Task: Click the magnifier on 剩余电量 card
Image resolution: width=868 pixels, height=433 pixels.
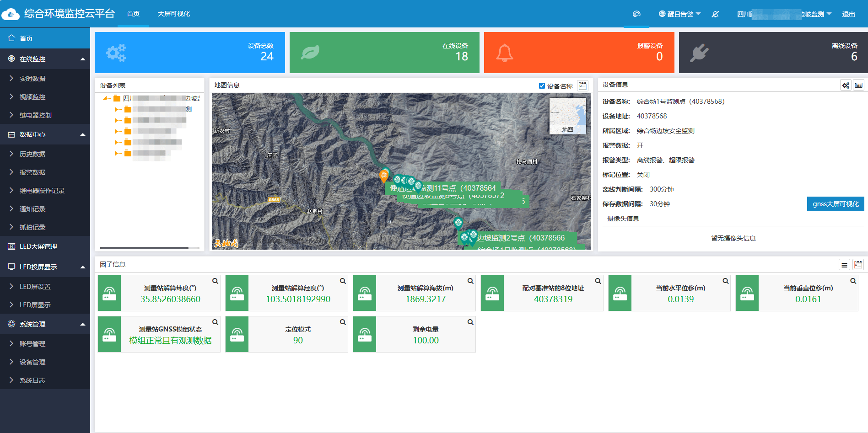Action: [x=470, y=322]
